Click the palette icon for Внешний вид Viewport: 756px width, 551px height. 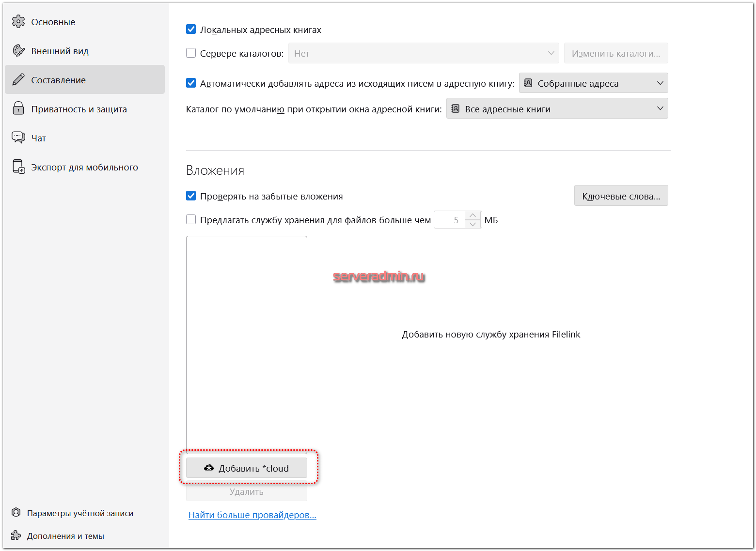[x=18, y=51]
